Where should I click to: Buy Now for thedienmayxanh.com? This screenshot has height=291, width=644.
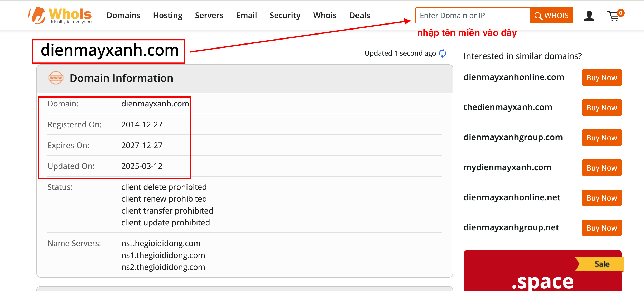[602, 108]
